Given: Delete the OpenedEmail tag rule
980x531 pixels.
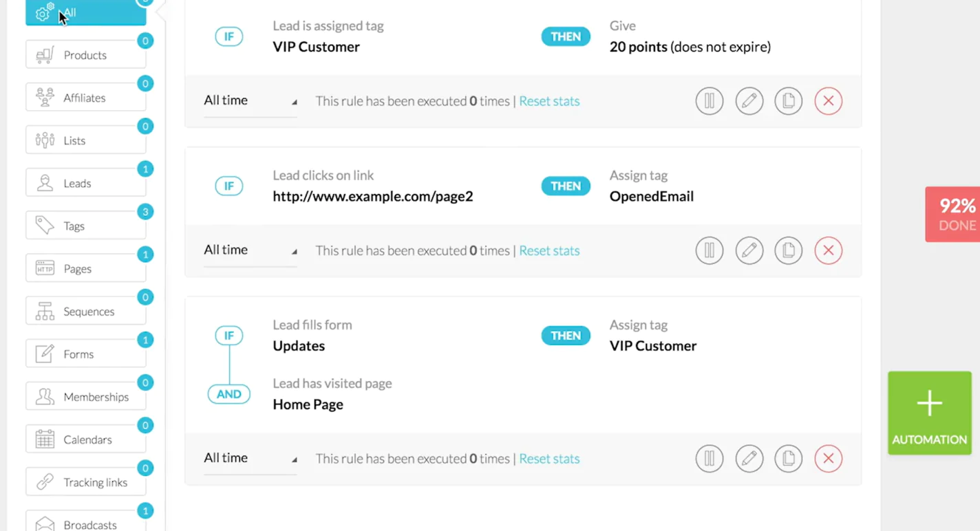Looking at the screenshot, I should click(828, 250).
